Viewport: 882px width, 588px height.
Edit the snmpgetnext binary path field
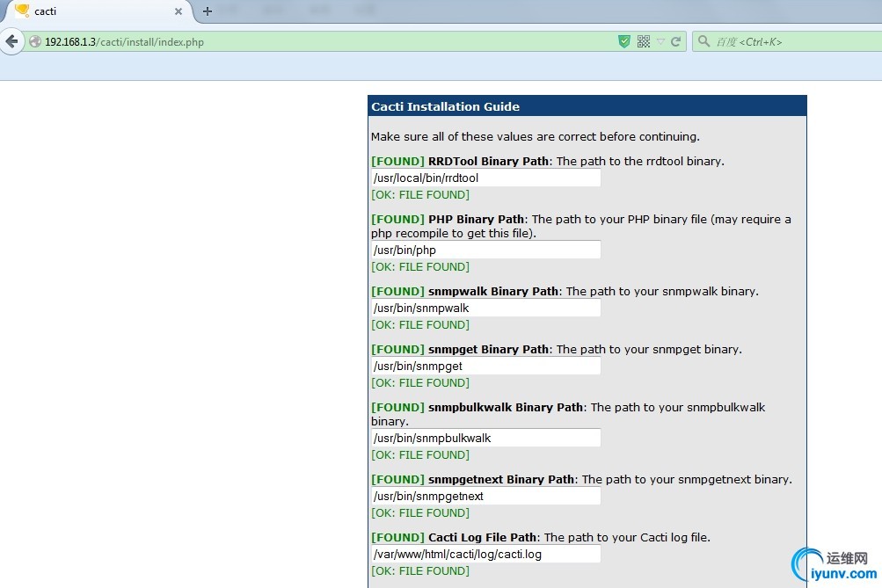pyautogui.click(x=485, y=496)
